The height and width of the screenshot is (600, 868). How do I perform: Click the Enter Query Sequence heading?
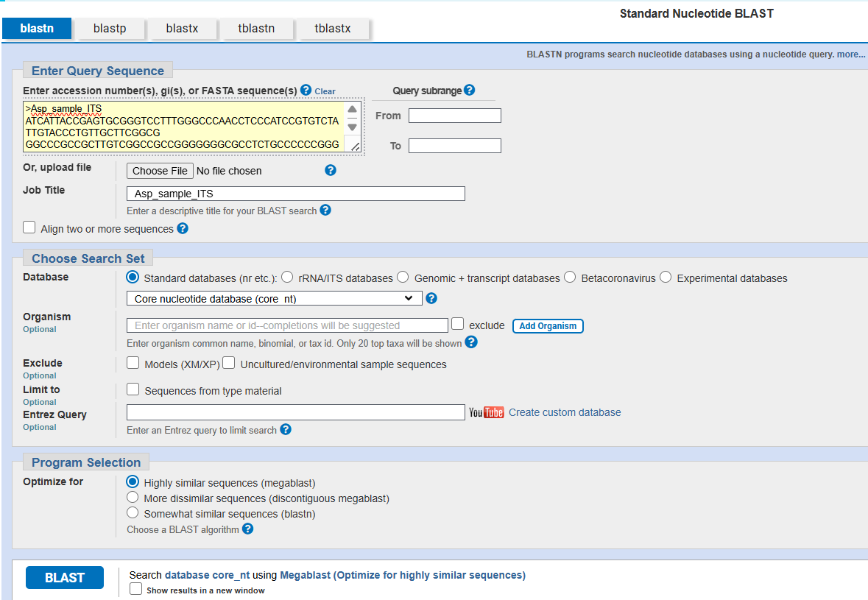(98, 71)
